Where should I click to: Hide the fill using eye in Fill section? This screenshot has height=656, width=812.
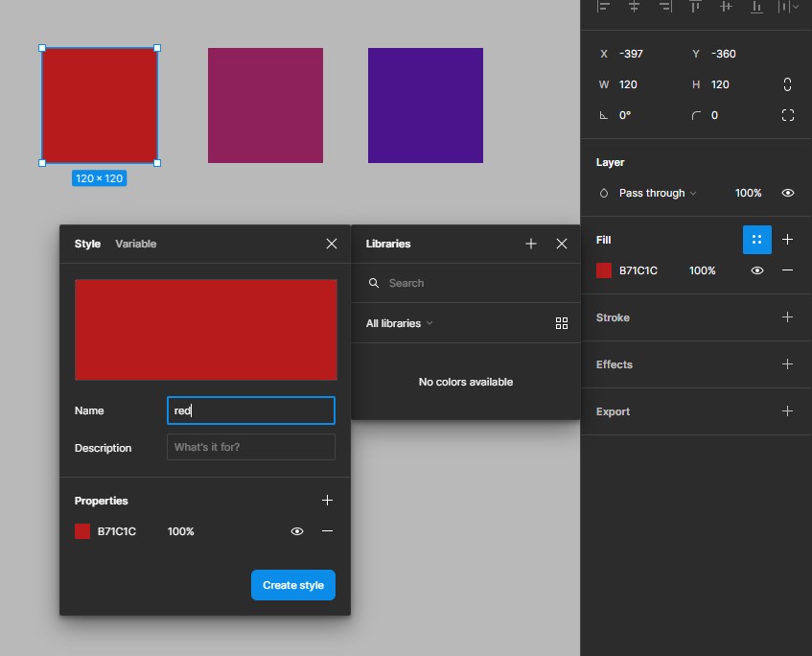pos(756,270)
